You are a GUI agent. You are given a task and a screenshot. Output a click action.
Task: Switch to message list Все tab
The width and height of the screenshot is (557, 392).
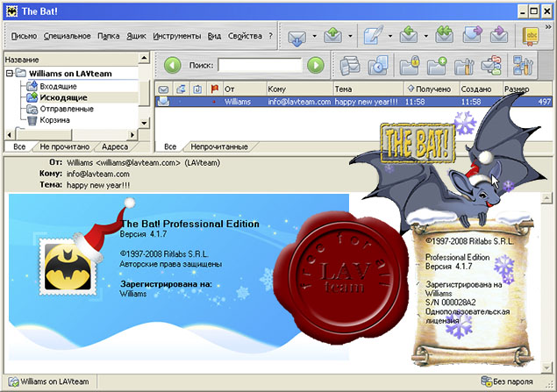coord(170,146)
